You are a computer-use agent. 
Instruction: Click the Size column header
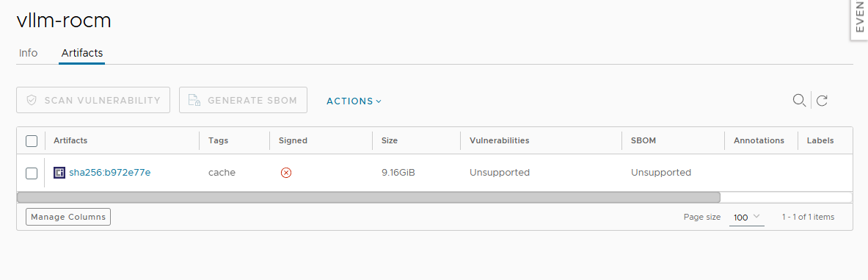tap(390, 140)
